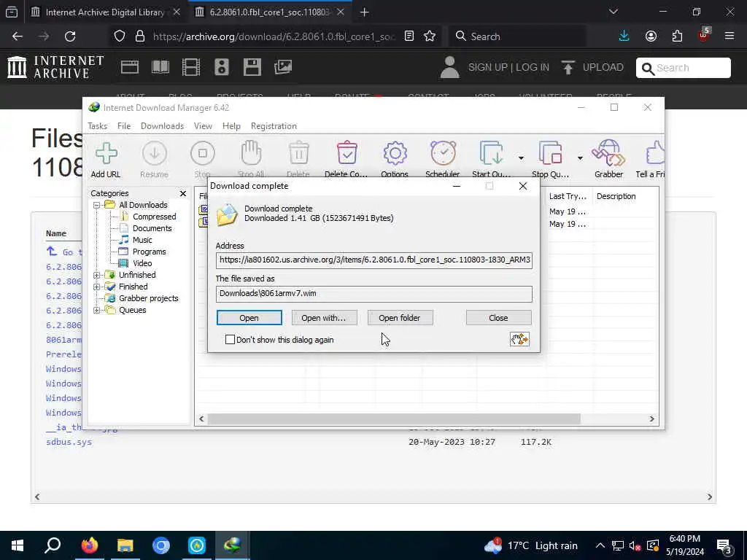Reload the current page
The width and height of the screenshot is (747, 560).
point(70,36)
